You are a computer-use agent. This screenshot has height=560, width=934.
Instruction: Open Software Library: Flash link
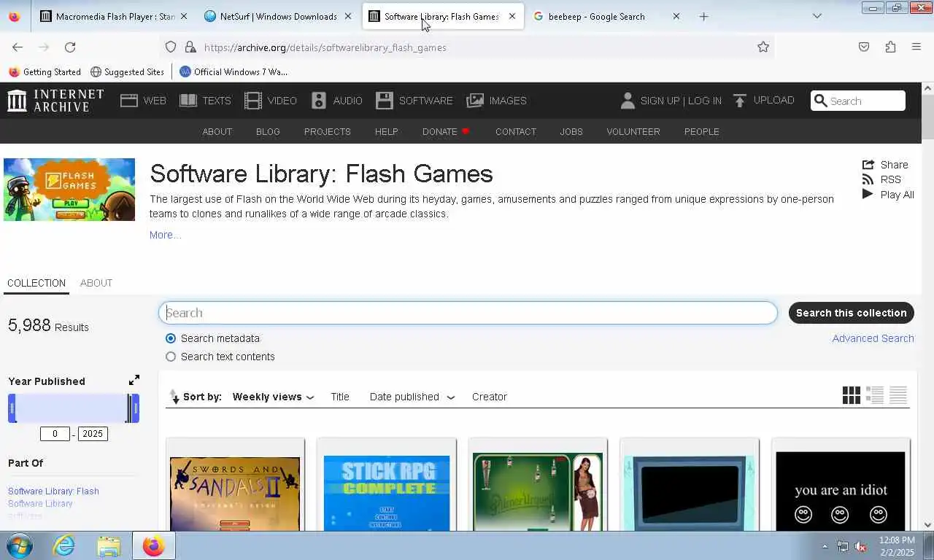(x=53, y=491)
